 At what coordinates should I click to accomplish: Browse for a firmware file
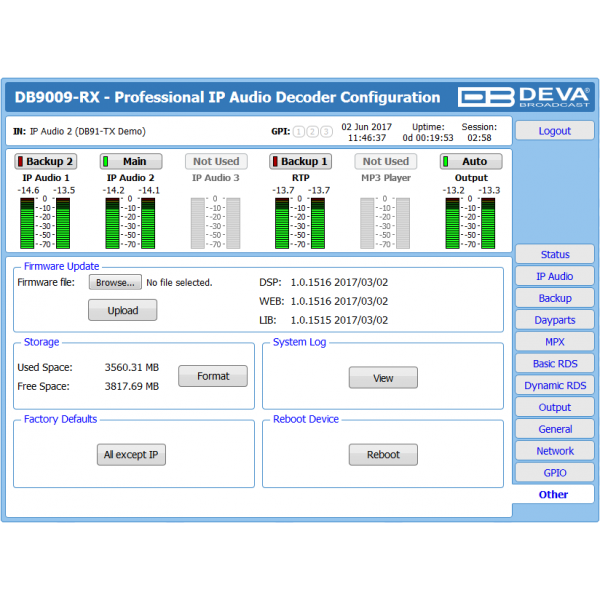115,282
